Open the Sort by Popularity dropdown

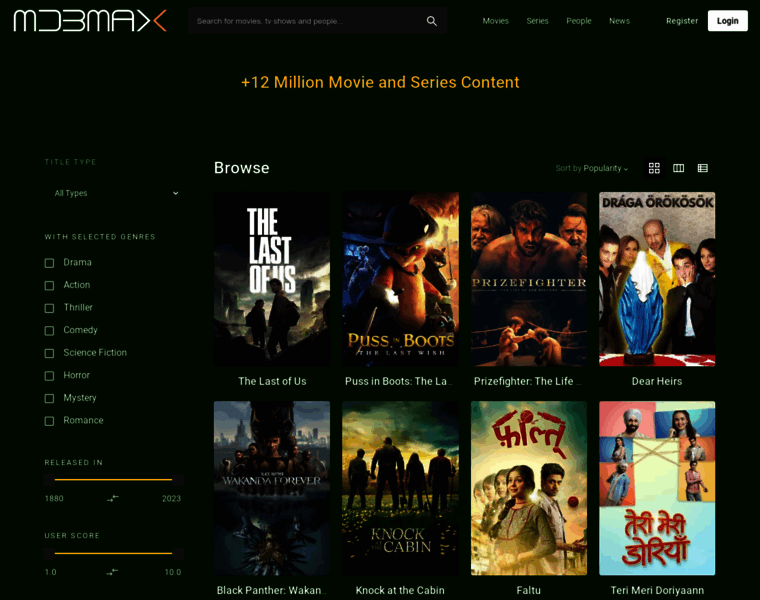(x=592, y=168)
